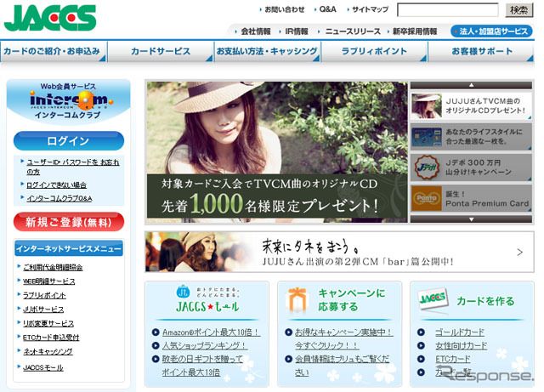Open Q&A link
This screenshot has height=392, width=544.
tap(327, 9)
